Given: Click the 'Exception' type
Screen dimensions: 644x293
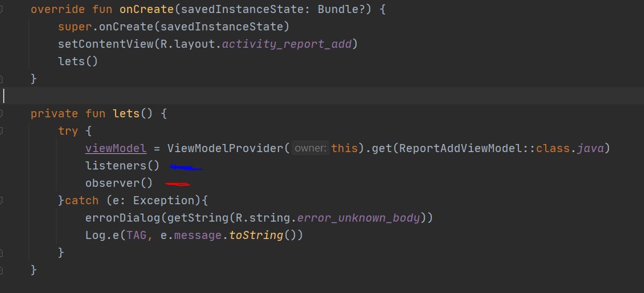Looking at the screenshot, I should (x=163, y=201).
